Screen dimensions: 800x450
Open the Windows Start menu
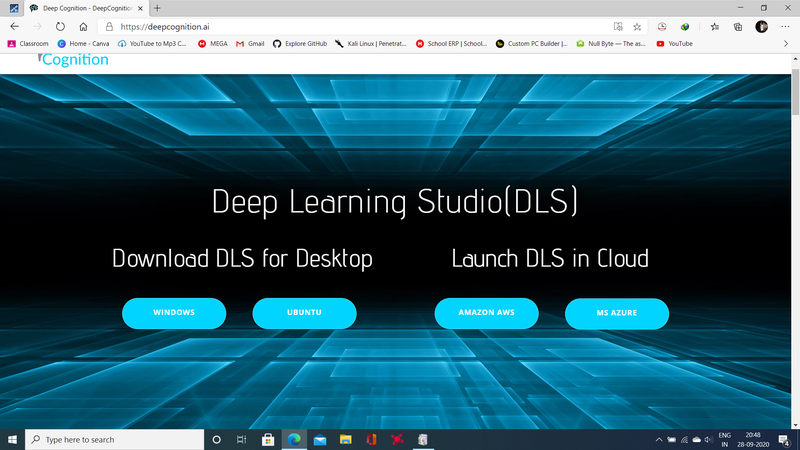(x=12, y=439)
